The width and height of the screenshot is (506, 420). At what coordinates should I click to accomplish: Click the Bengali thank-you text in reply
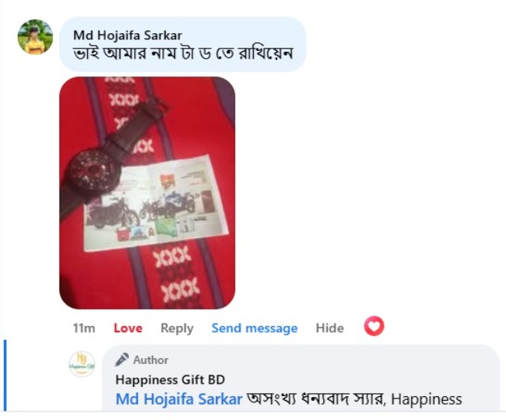[x=316, y=399]
